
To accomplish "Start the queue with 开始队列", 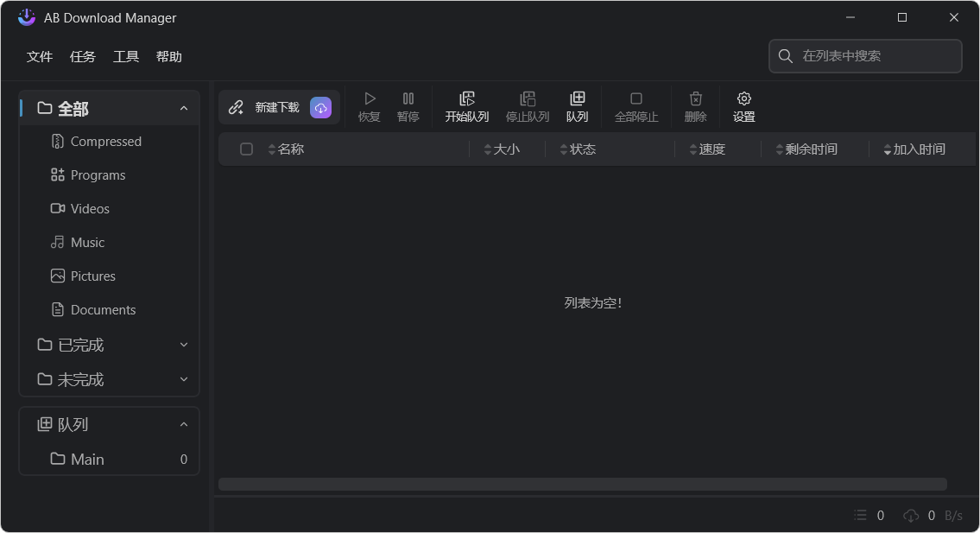I will tap(467, 107).
